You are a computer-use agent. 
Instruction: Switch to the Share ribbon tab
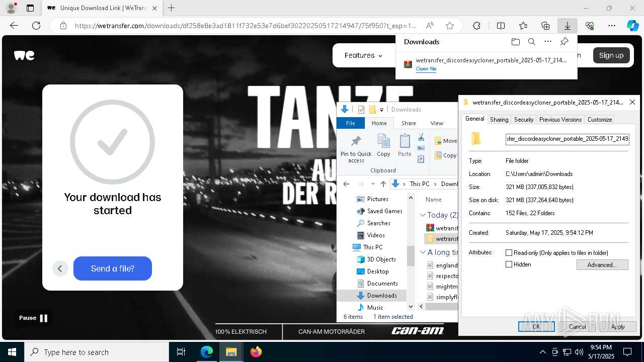point(409,123)
